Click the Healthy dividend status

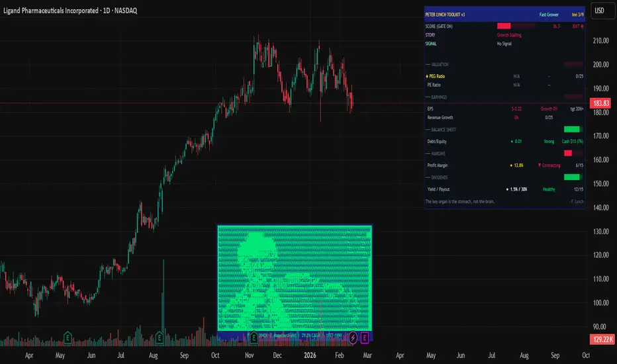point(549,190)
